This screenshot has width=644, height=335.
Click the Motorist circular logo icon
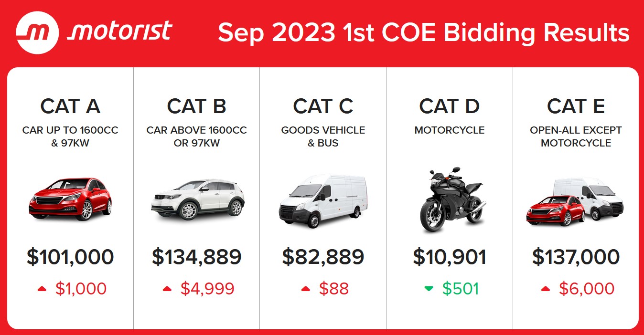pos(37,32)
